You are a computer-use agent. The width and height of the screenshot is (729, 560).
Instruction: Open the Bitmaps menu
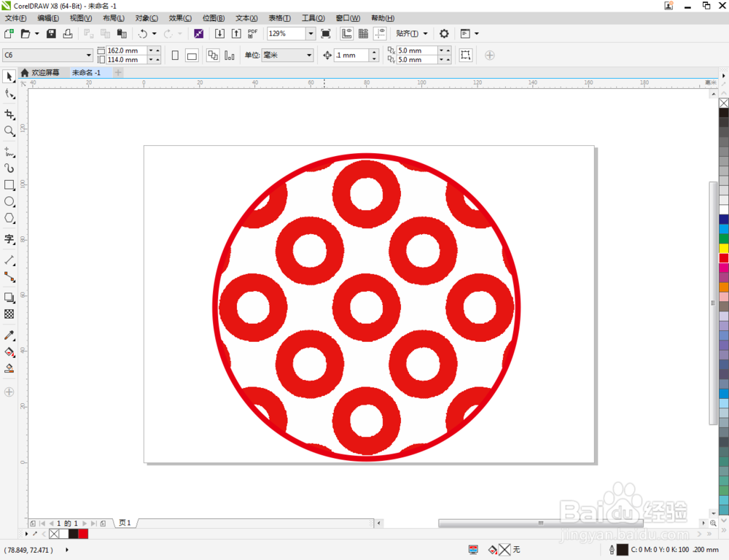[214, 18]
